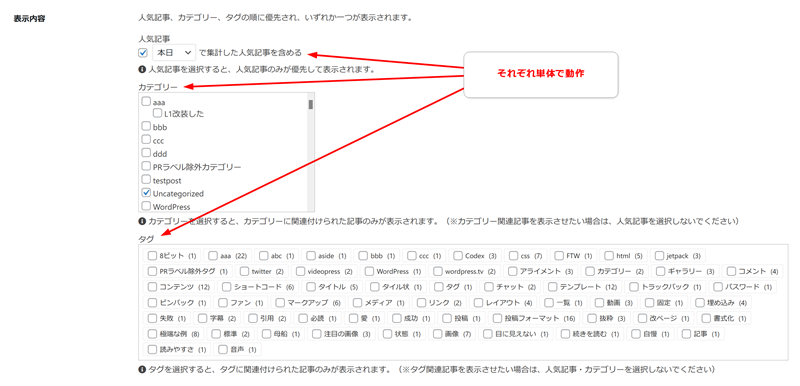Check the 投稿フォーマット tag

point(497,318)
